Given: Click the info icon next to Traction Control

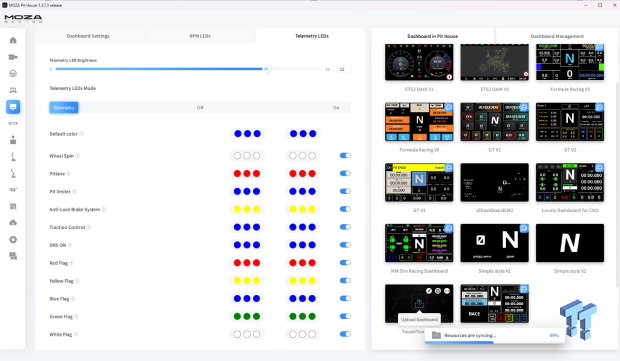Looking at the screenshot, I should point(89,227).
